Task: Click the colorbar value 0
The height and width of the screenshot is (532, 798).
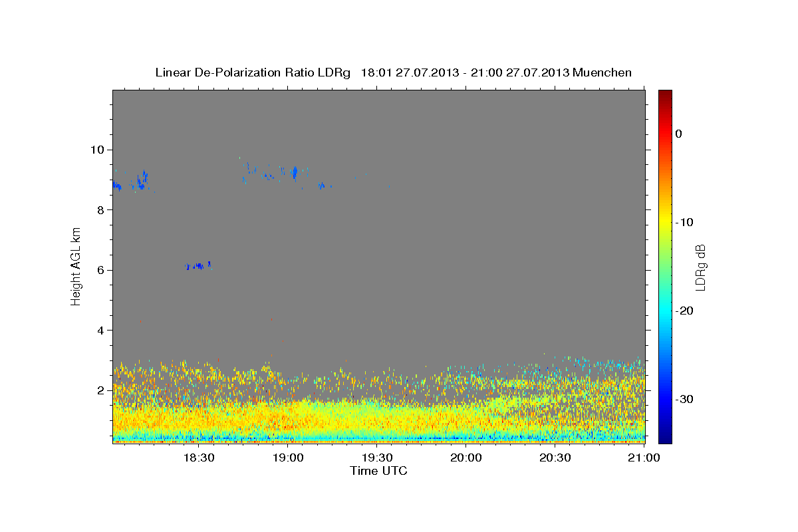Action: pyautogui.click(x=679, y=134)
